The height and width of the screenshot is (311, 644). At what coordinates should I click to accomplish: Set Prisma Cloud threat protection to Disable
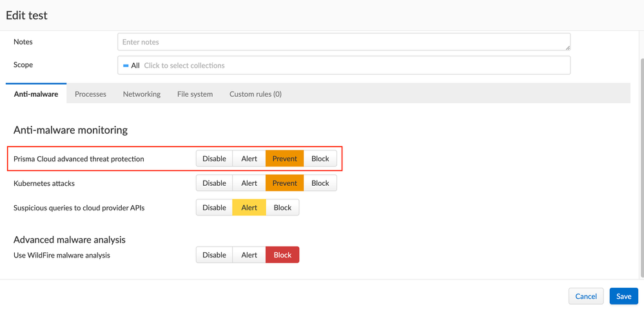214,159
